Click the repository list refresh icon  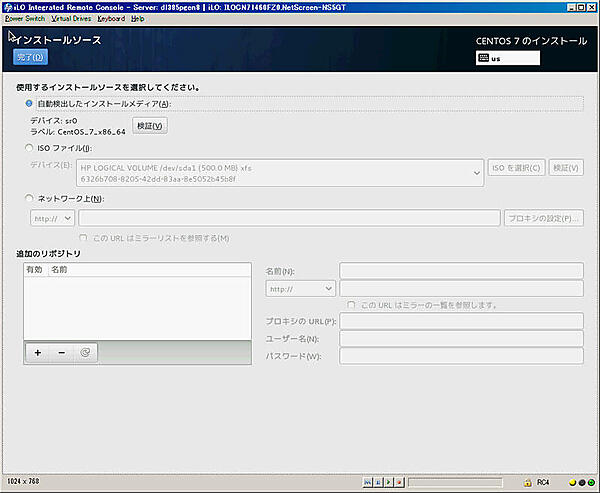85,352
